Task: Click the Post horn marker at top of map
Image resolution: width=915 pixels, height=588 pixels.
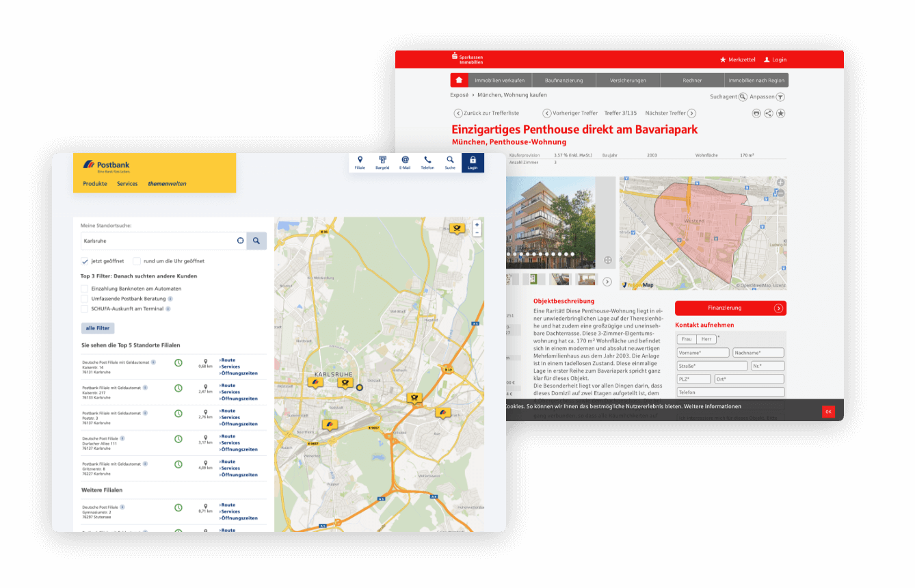Action: pos(457,228)
